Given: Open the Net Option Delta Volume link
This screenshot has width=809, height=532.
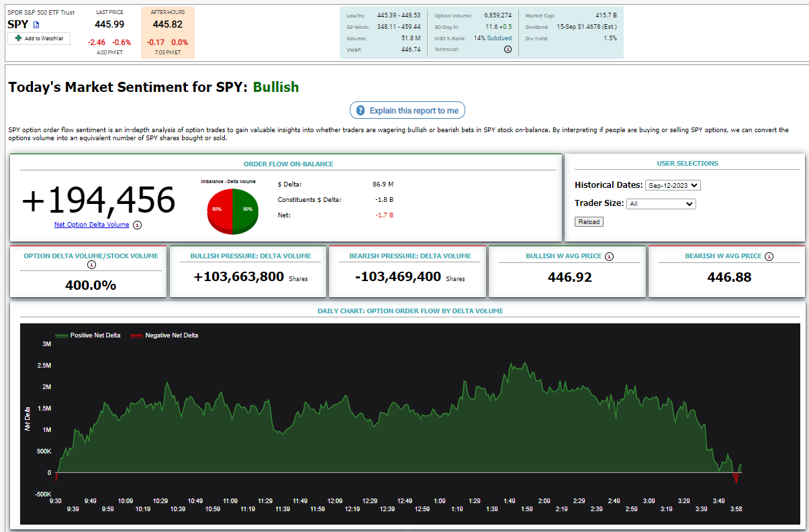Looking at the screenshot, I should coord(91,225).
